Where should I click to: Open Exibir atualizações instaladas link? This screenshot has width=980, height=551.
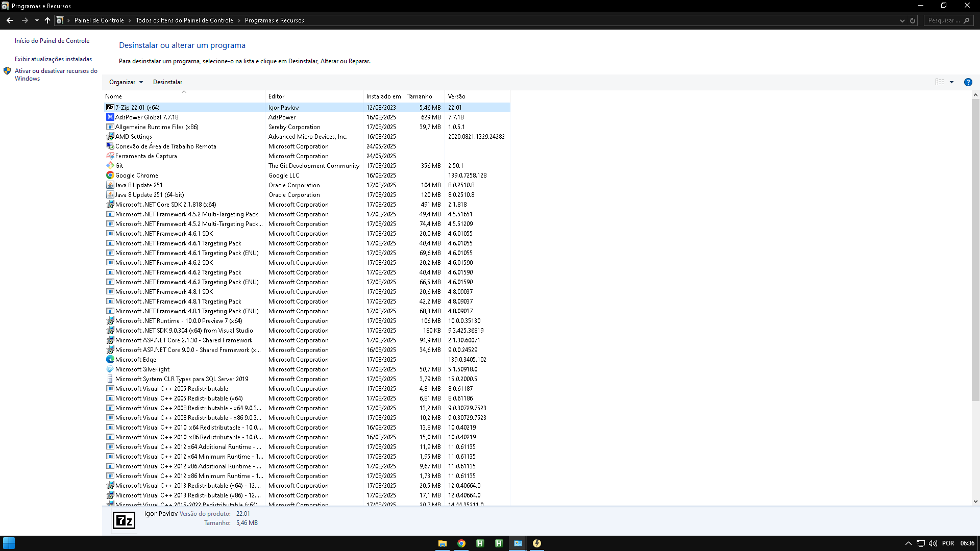53,59
